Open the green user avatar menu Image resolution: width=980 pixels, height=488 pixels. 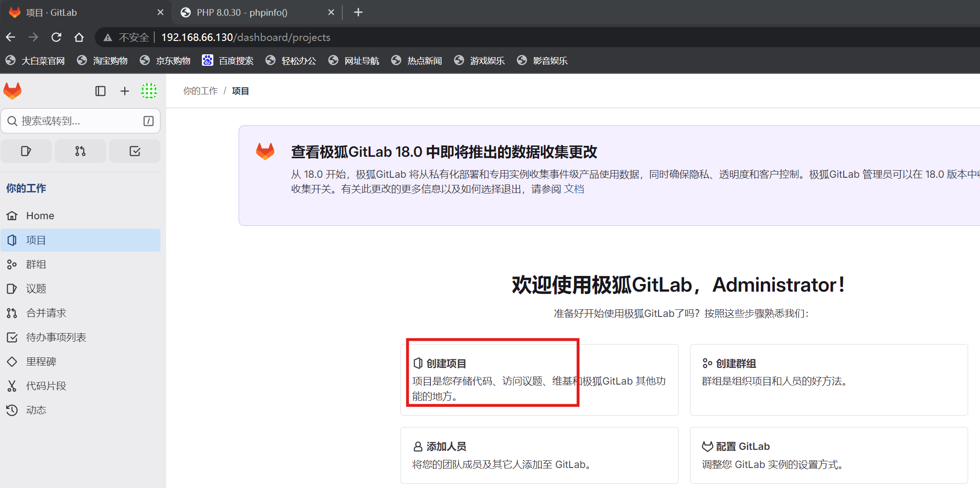tap(149, 91)
